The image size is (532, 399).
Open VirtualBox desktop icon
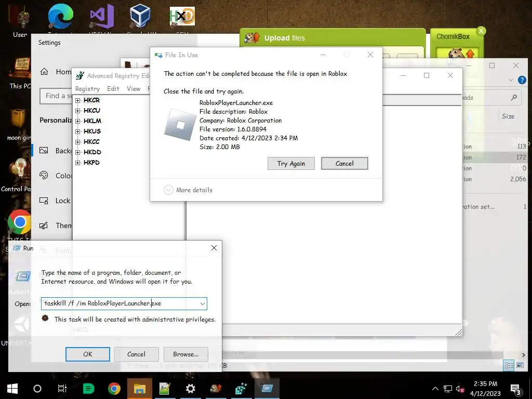(x=140, y=16)
